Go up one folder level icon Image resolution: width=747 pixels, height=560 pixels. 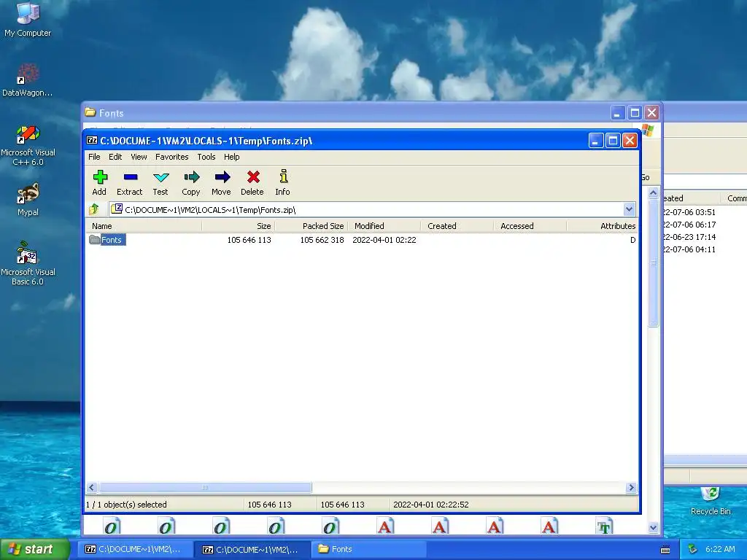click(94, 209)
